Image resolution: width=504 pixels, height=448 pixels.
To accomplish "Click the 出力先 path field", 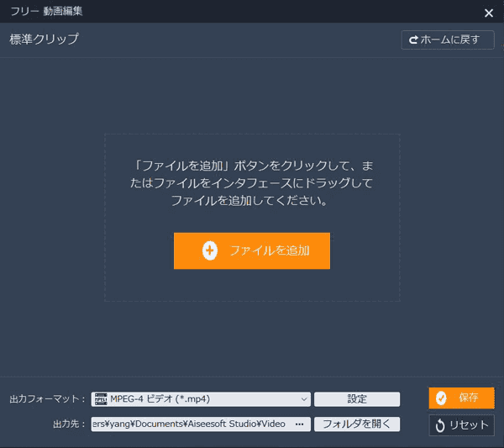I will pos(201,424).
